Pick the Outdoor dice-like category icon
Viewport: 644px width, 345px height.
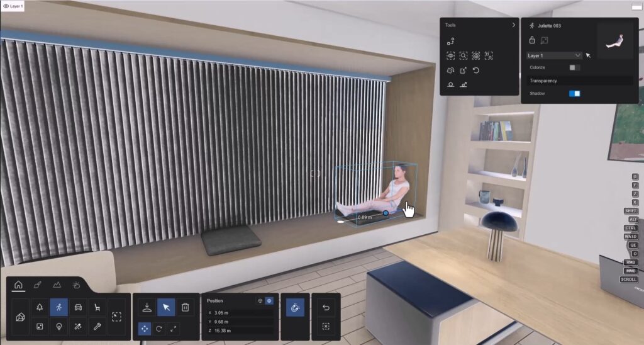pyautogui.click(x=40, y=327)
